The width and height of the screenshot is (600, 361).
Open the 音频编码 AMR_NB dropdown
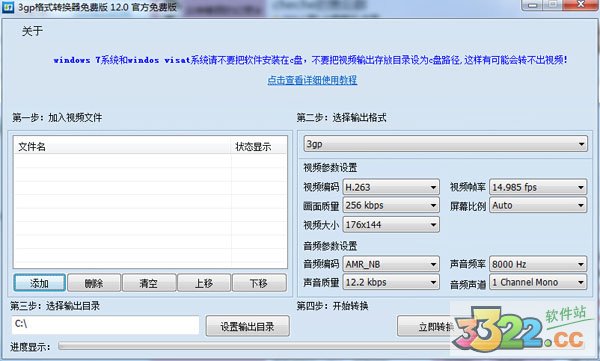391,264
